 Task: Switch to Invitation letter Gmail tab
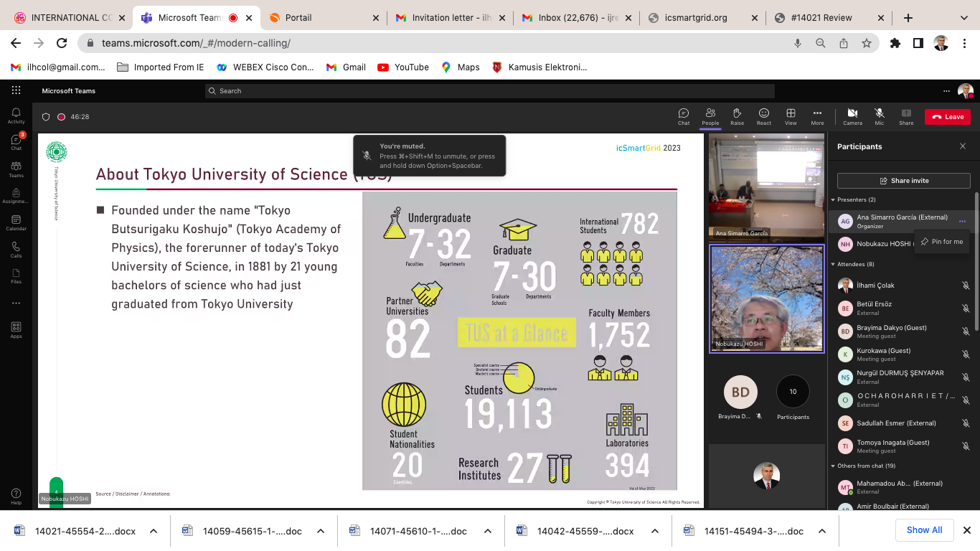[451, 18]
